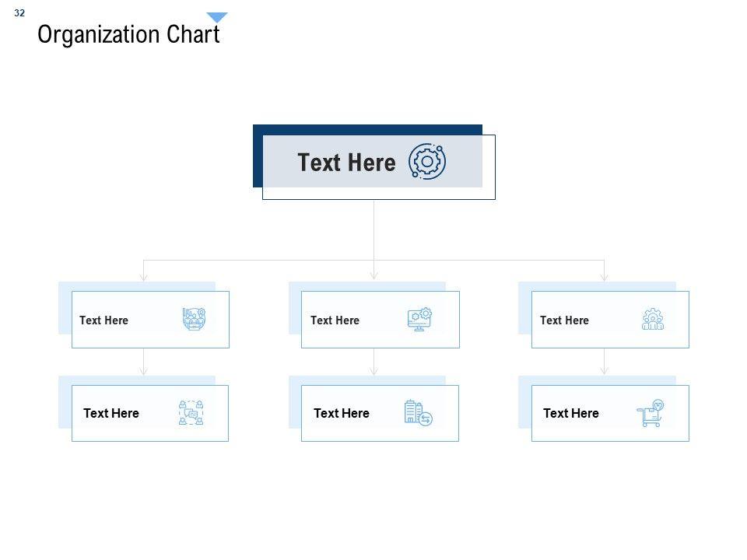Screen dimensions: 747x560
Task: Click 'Text Here' in the middle-left box
Action: pyautogui.click(x=103, y=320)
